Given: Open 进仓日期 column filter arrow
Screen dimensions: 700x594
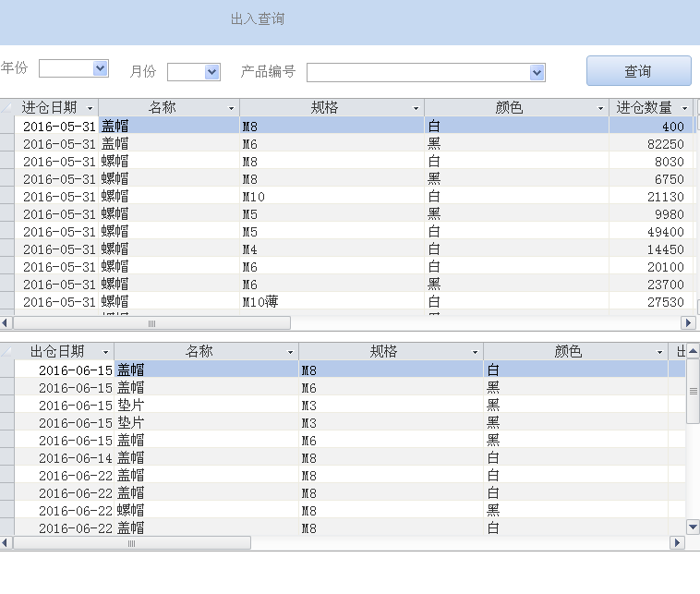Looking at the screenshot, I should coord(90,109).
